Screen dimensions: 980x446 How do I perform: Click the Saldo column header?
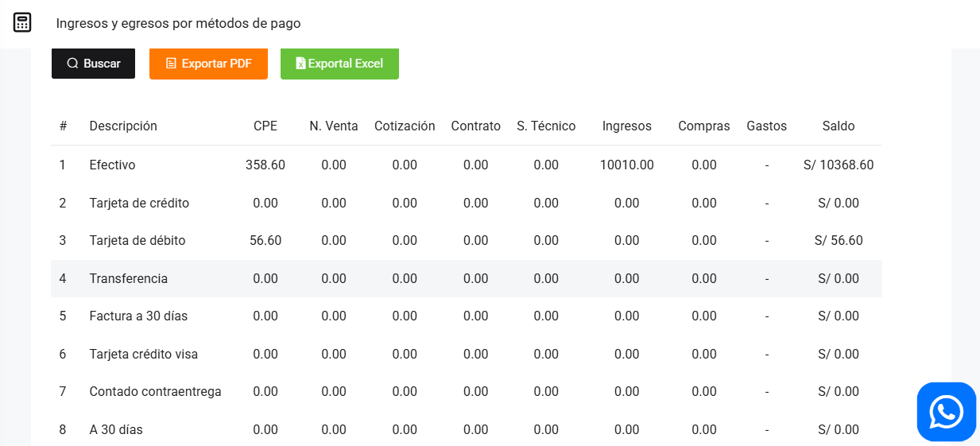pos(839,126)
